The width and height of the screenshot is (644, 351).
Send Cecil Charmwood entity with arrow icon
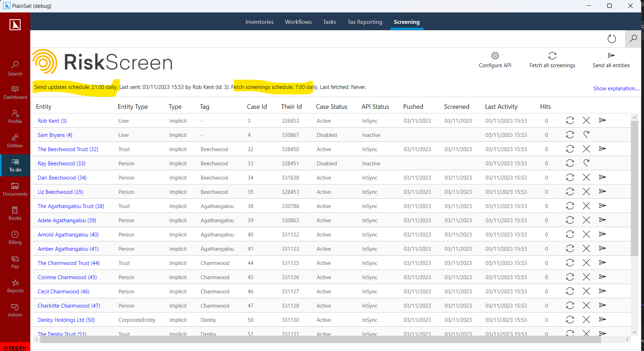[602, 291]
